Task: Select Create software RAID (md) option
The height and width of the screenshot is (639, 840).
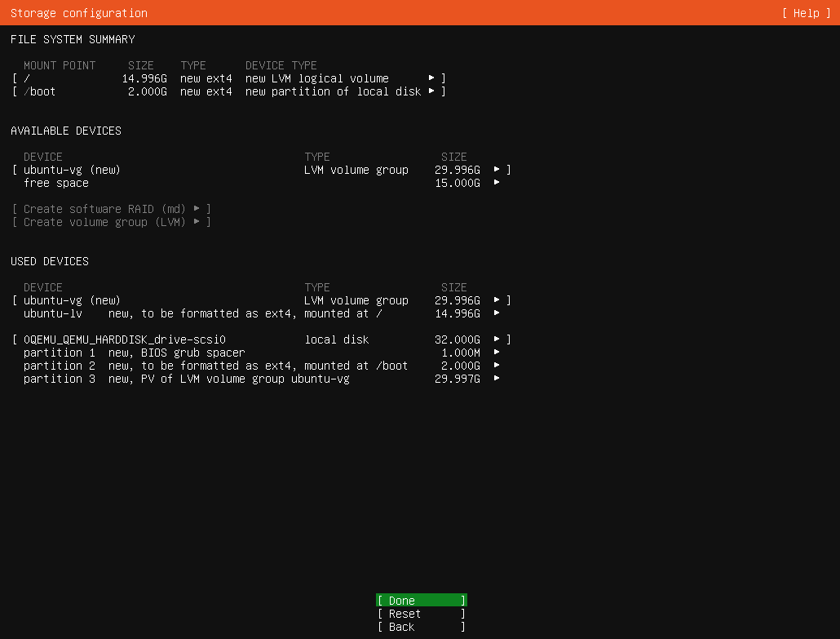Action: pos(112,209)
